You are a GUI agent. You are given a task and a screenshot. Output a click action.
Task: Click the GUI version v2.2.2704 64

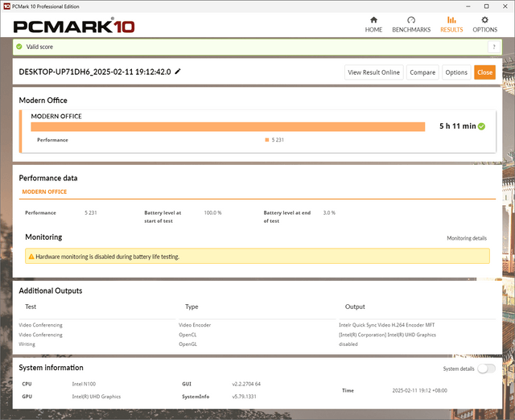point(246,384)
